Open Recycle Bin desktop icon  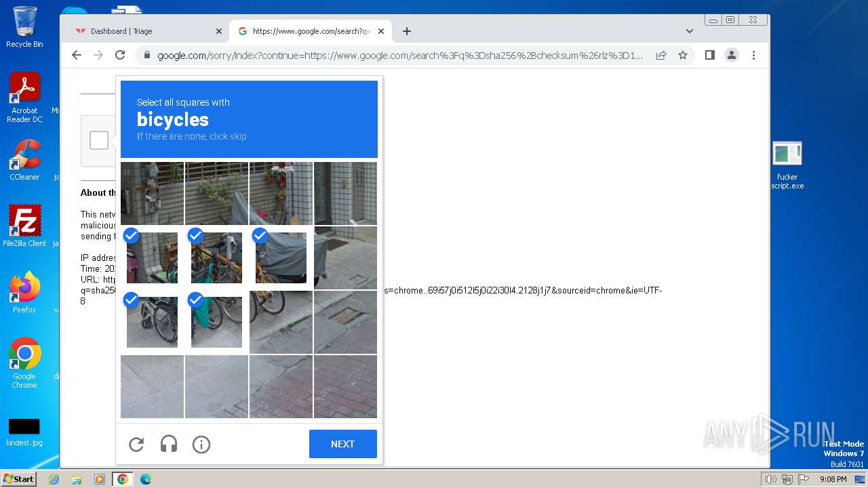pyautogui.click(x=24, y=27)
